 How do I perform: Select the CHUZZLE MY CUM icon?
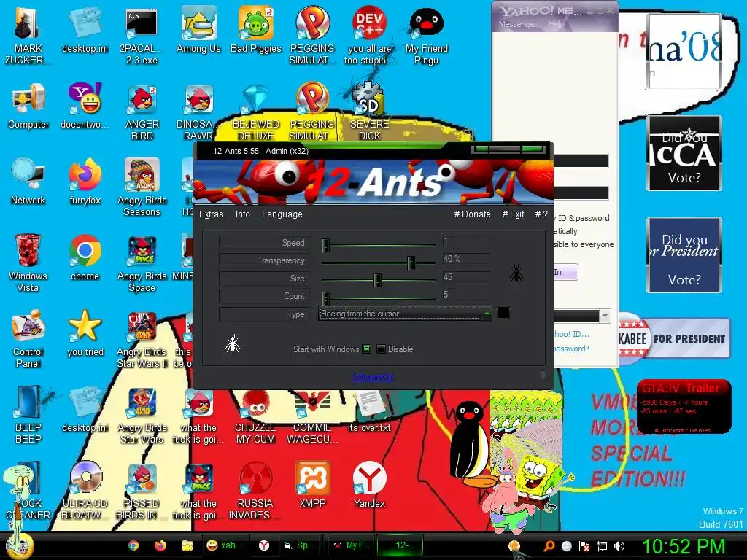255,413
